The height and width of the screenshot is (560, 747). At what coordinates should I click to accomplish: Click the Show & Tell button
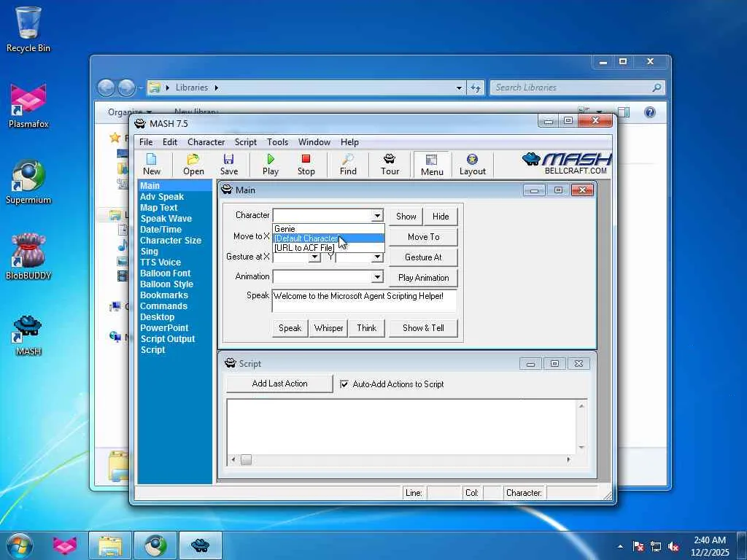coord(423,328)
